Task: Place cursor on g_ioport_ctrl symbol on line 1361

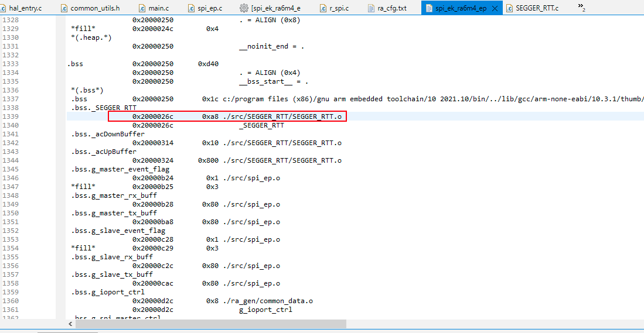Action: (265, 310)
